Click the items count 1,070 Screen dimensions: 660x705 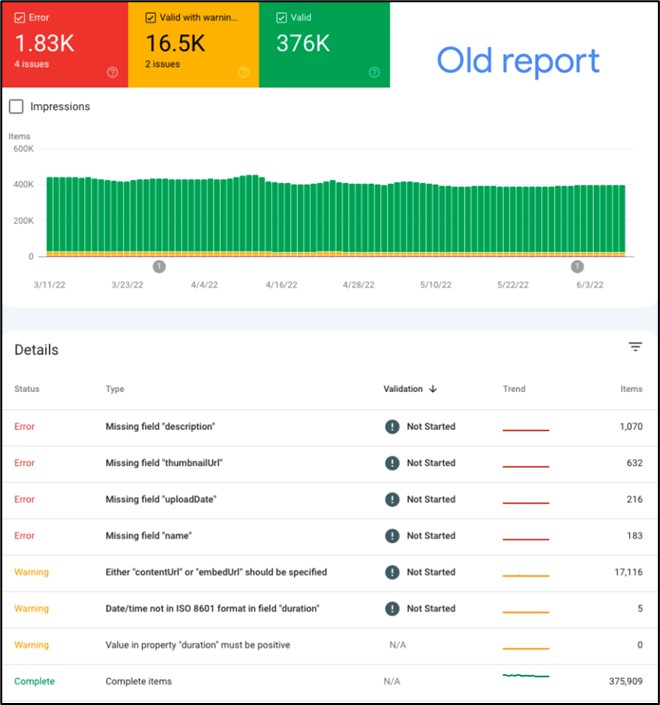pos(631,426)
